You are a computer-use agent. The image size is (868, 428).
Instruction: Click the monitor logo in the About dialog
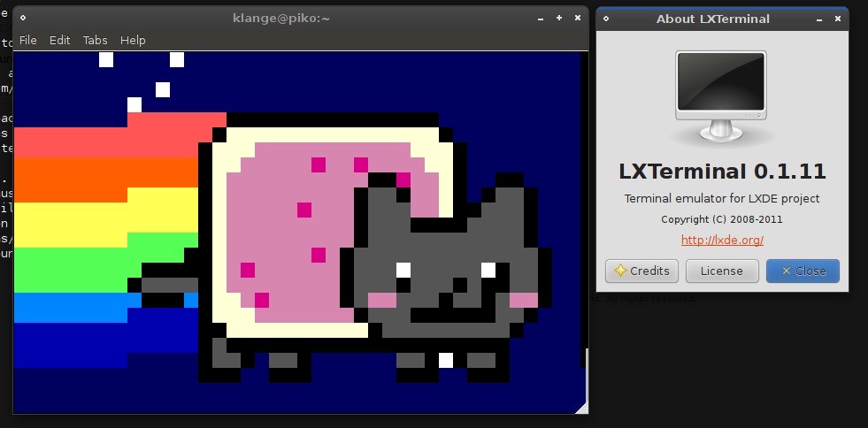pyautogui.click(x=722, y=96)
